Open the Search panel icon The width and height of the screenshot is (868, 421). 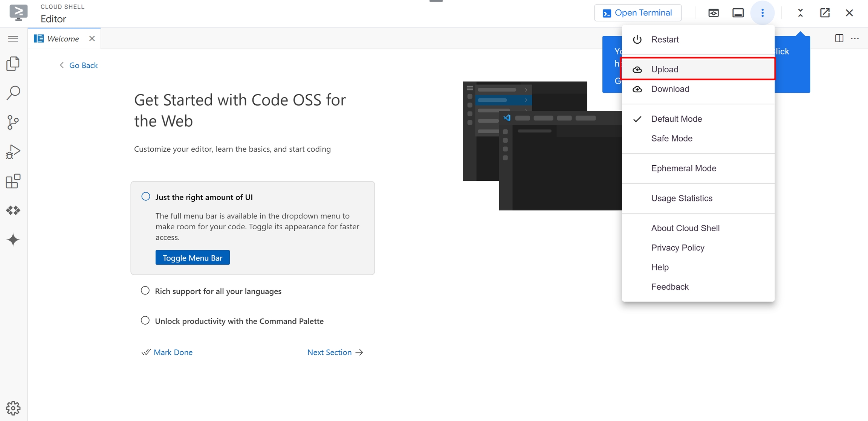pyautogui.click(x=13, y=93)
